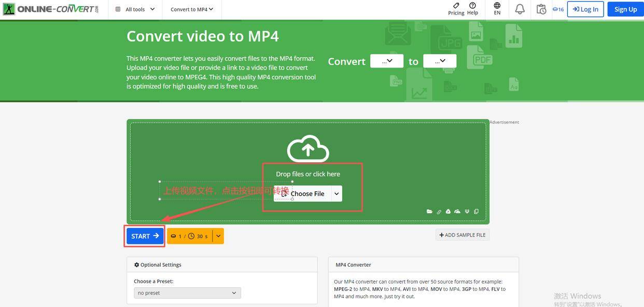Open the Help page
The width and height of the screenshot is (644, 307).
[472, 9]
